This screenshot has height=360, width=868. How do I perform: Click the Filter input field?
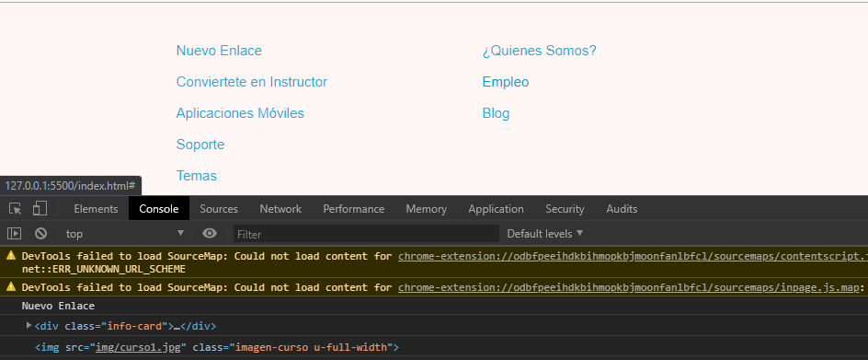366,234
